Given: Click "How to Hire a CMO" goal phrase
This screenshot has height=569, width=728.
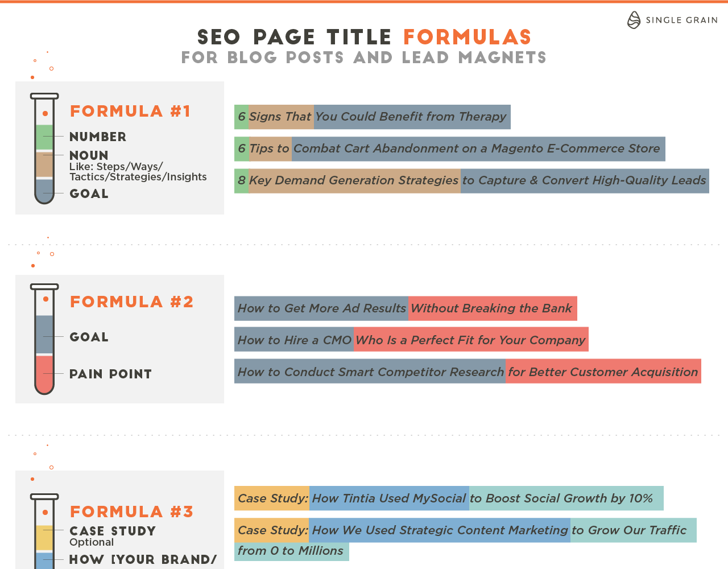Looking at the screenshot, I should [x=294, y=340].
